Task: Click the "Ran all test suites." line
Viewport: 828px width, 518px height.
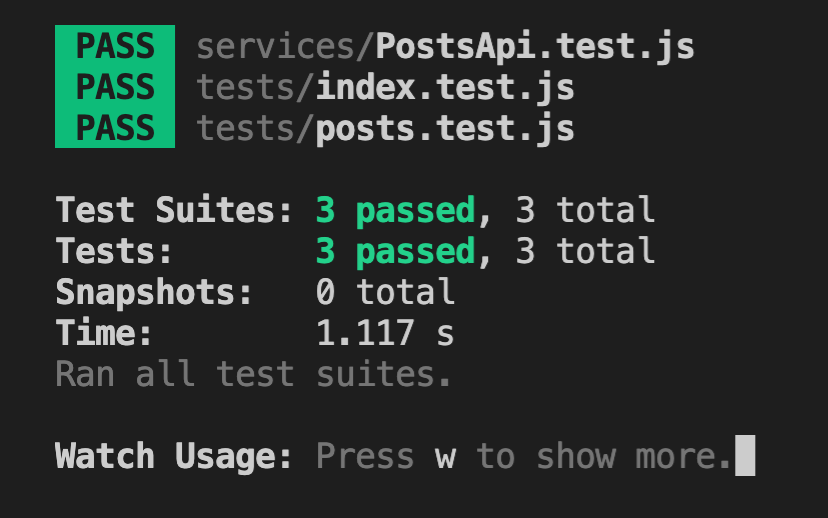Action: [x=254, y=375]
